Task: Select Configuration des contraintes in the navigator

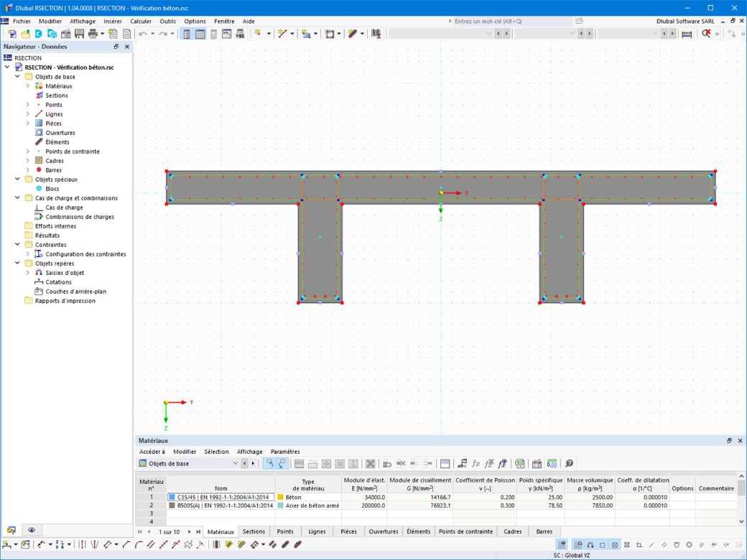Action: (x=85, y=254)
